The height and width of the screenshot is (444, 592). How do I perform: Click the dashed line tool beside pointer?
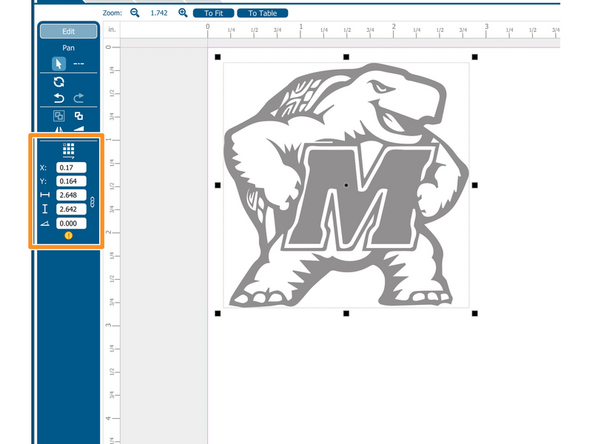pos(79,64)
